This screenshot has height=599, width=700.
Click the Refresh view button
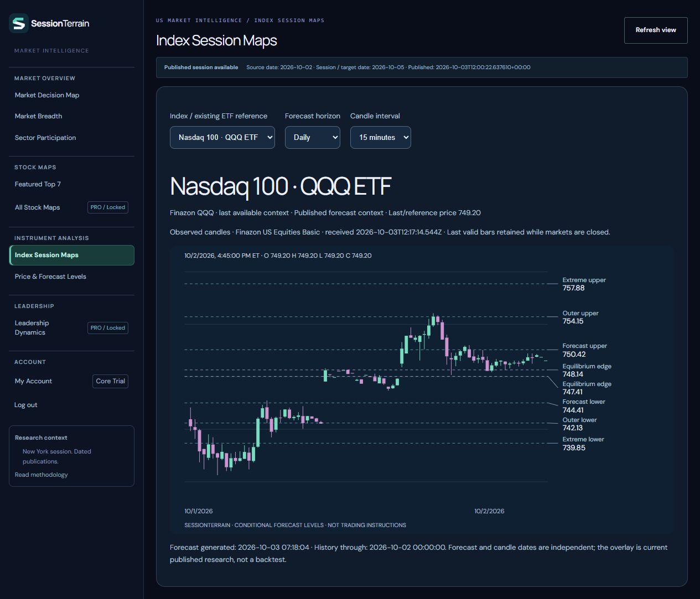tap(656, 30)
